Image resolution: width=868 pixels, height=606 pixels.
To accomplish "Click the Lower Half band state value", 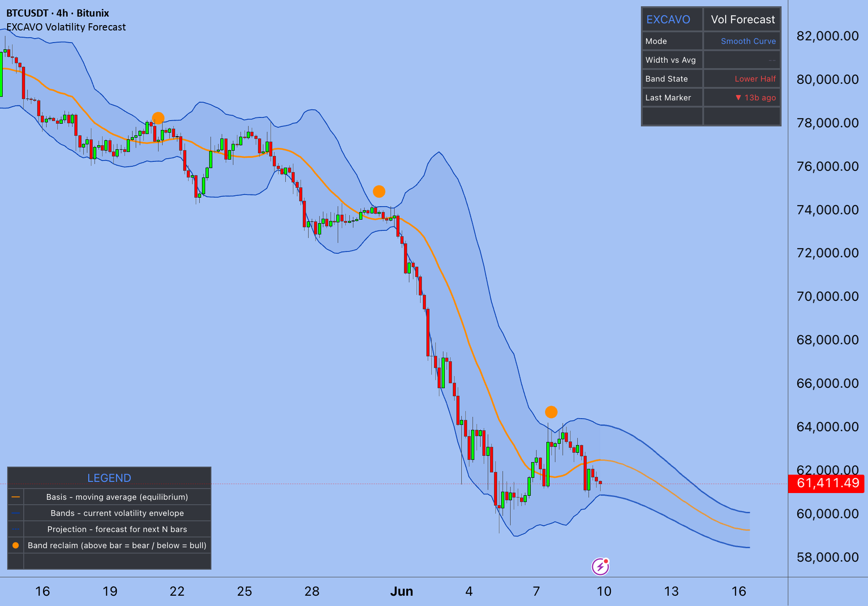I will (755, 79).
